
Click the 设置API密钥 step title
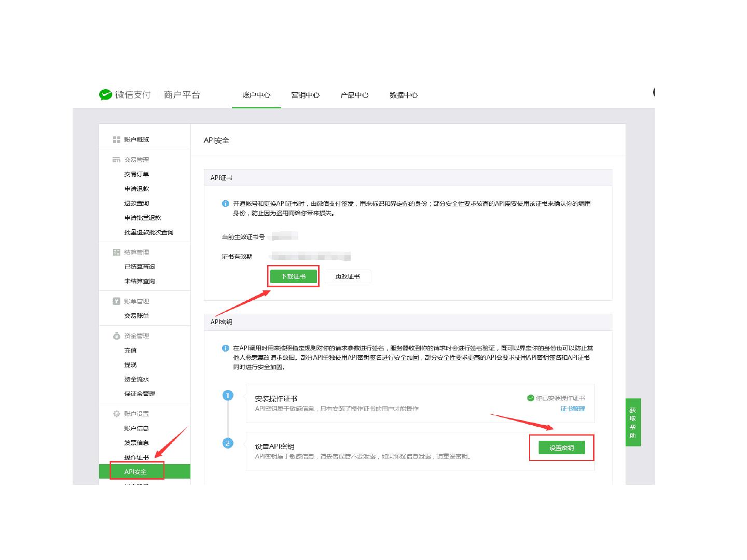pos(275,446)
